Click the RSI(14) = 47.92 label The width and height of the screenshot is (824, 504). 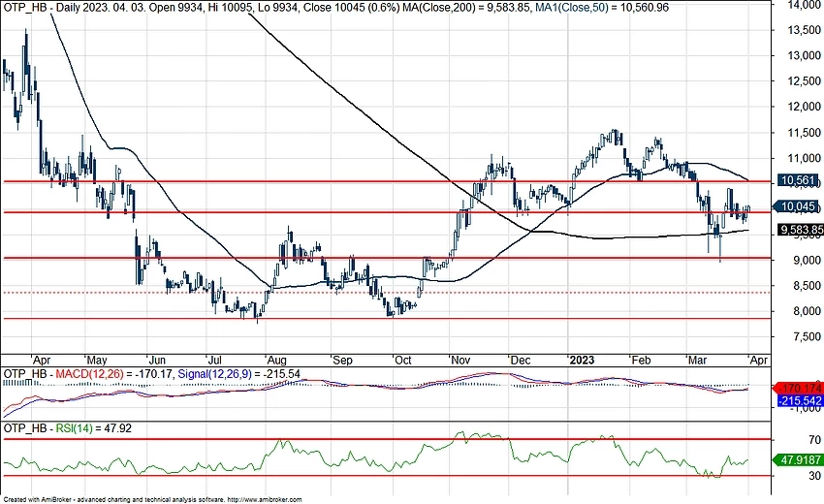pyautogui.click(x=93, y=428)
